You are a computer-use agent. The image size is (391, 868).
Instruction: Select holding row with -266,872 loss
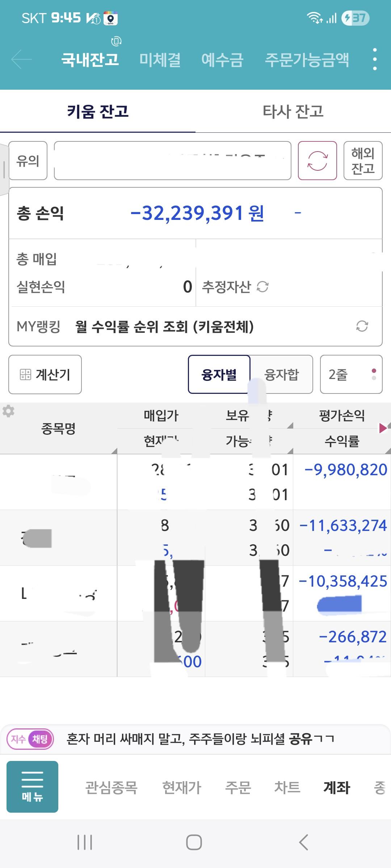coord(195,649)
